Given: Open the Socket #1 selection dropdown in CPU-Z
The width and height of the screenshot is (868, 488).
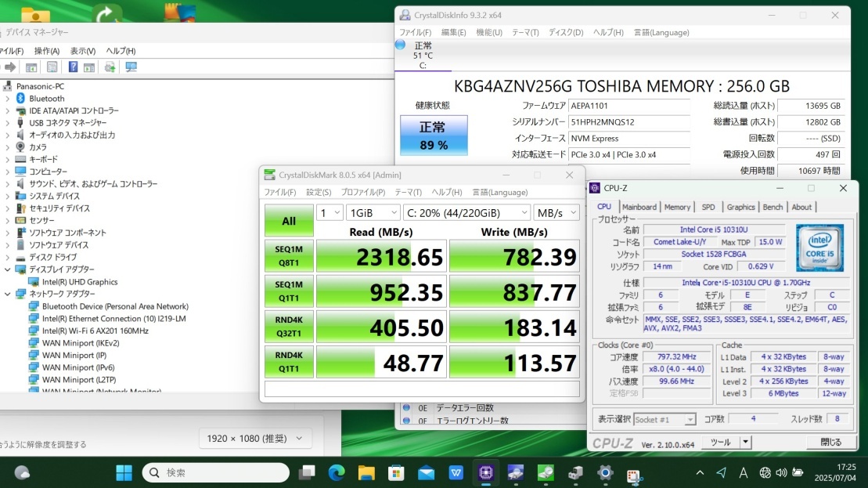Looking at the screenshot, I should [x=665, y=419].
